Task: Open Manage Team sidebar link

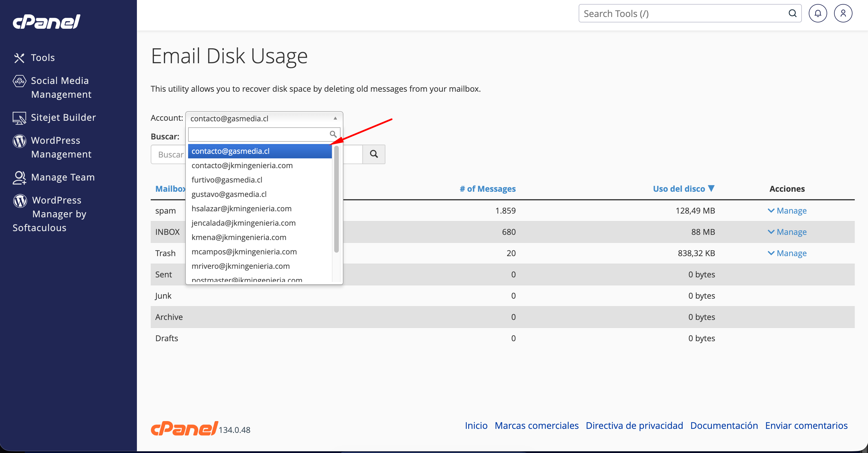Action: click(63, 178)
